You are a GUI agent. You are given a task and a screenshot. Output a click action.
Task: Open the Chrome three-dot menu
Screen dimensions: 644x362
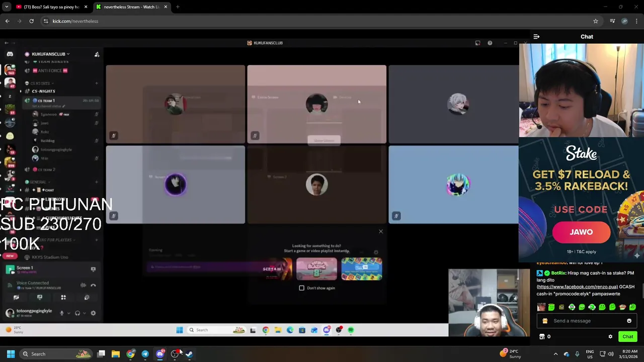click(637, 21)
